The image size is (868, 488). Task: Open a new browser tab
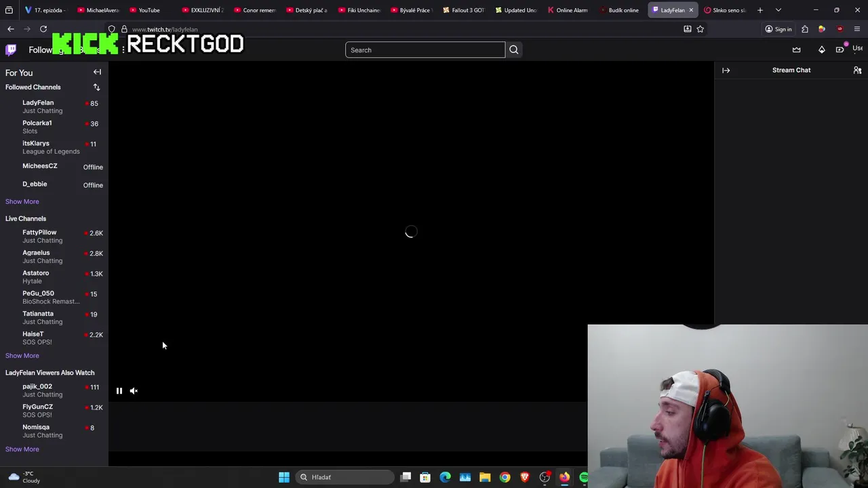[x=760, y=10]
